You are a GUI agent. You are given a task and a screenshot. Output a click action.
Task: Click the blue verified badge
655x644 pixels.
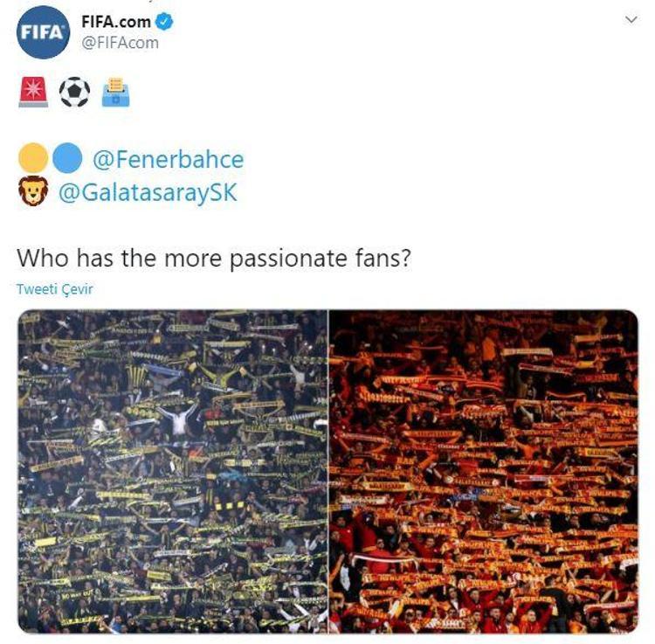[164, 21]
